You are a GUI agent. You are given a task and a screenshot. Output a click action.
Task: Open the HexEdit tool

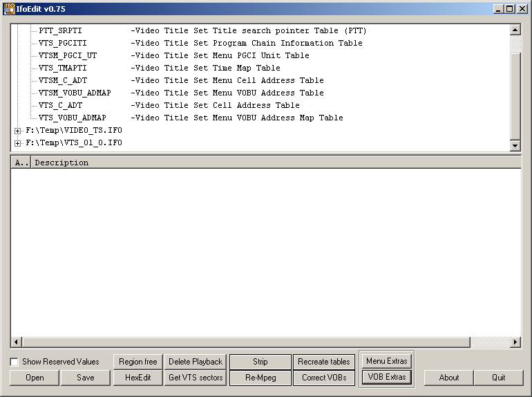137,378
